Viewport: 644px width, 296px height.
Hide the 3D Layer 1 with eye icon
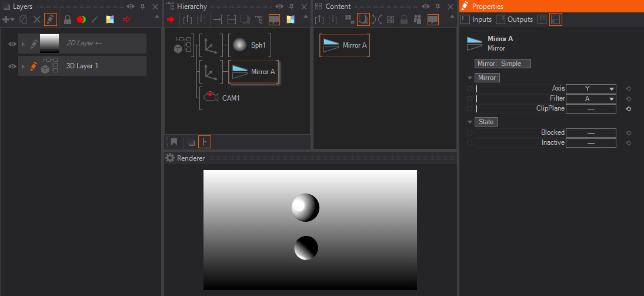coord(11,66)
